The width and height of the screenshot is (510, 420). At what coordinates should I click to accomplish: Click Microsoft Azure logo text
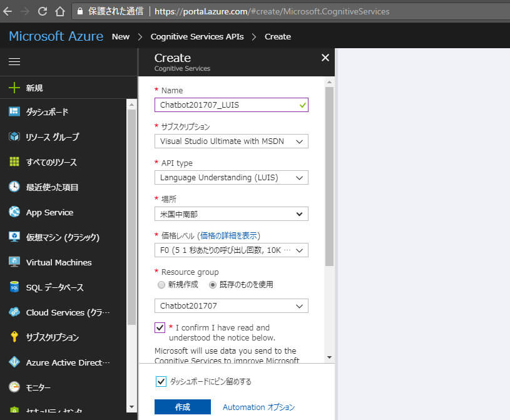56,36
